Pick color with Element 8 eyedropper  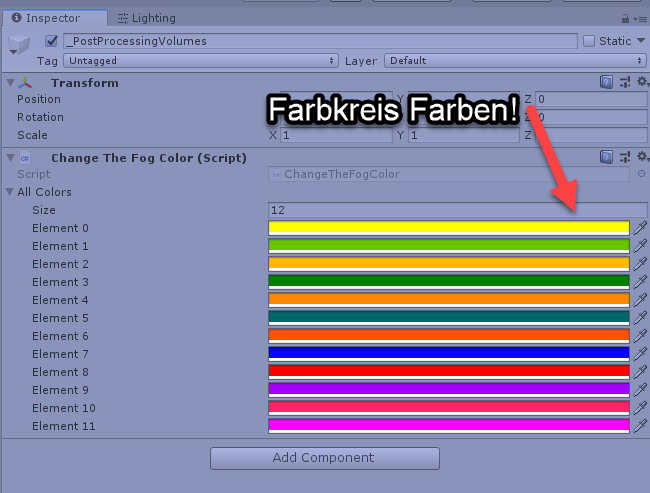click(x=640, y=372)
